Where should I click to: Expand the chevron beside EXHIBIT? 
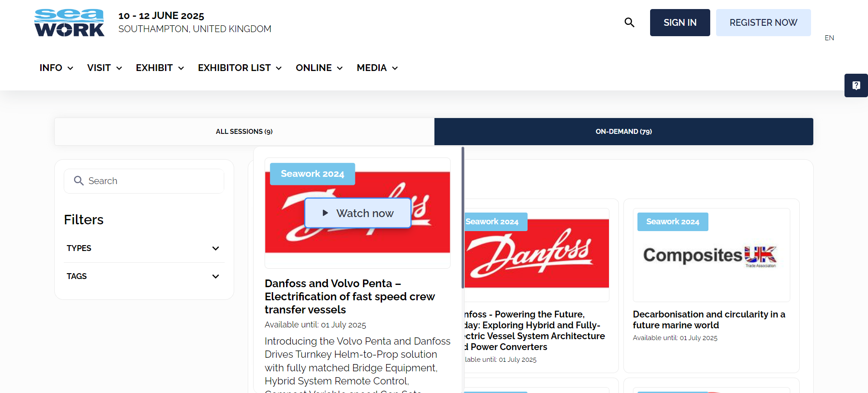pos(181,68)
